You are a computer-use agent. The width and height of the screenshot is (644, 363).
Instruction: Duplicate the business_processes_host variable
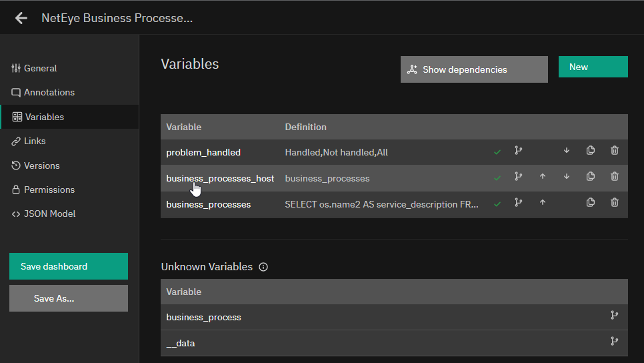point(591,176)
